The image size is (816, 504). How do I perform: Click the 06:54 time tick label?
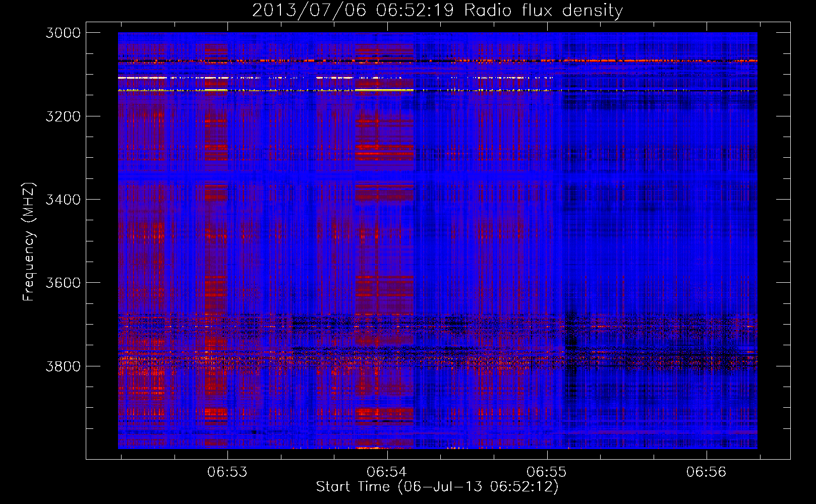click(387, 472)
